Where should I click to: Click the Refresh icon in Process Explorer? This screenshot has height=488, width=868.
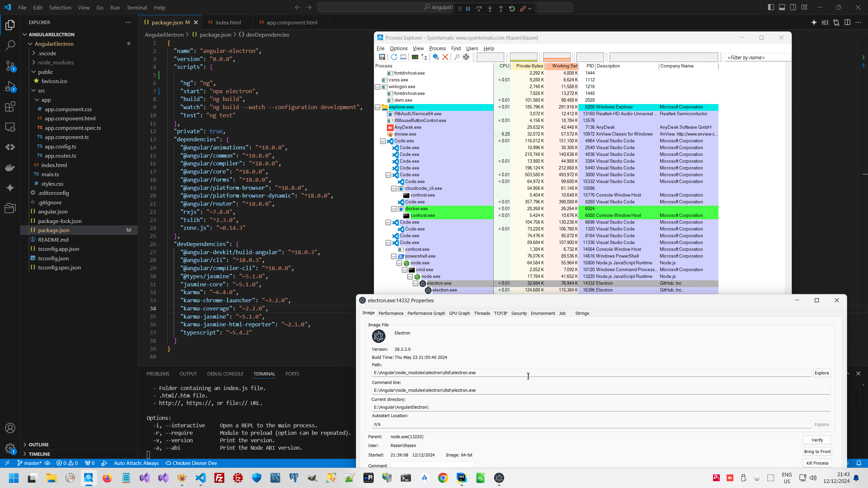click(394, 57)
